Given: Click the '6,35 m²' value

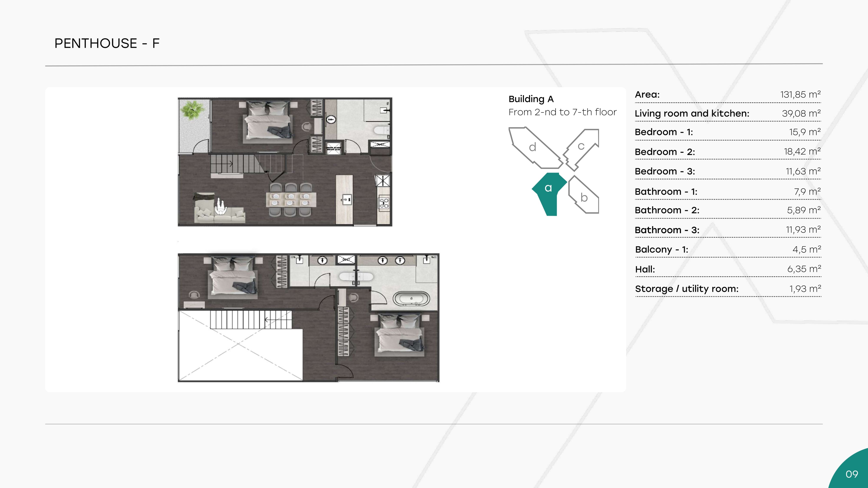Looking at the screenshot, I should pyautogui.click(x=804, y=269).
